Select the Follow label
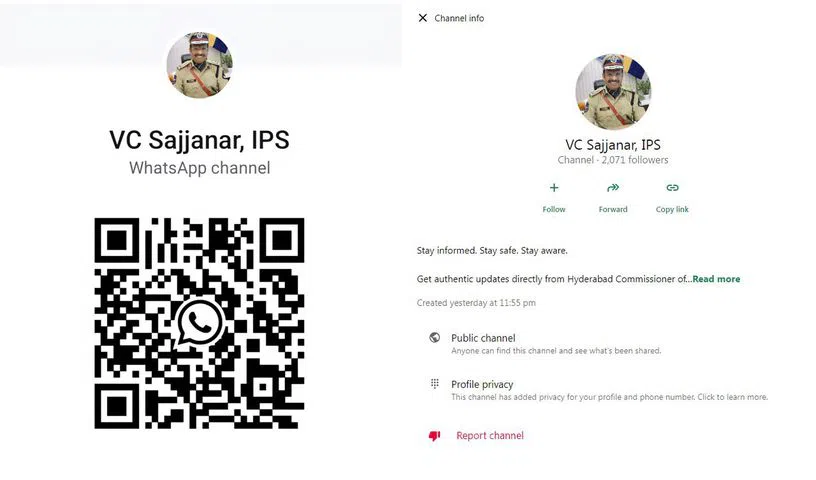 pos(554,209)
